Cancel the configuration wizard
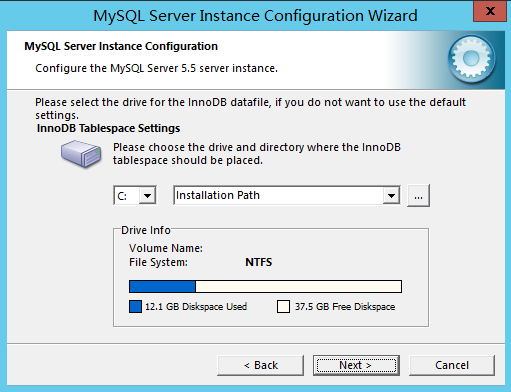The width and height of the screenshot is (511, 392). coord(452,365)
